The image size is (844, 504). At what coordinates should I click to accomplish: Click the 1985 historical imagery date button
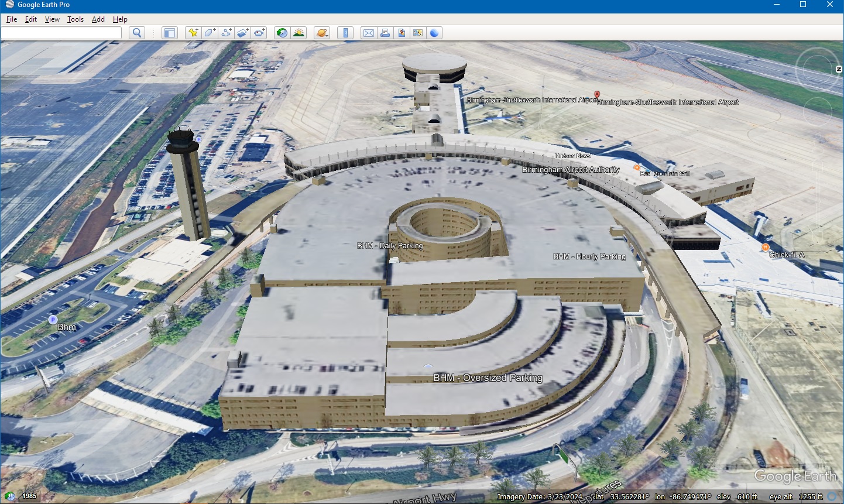[28, 495]
